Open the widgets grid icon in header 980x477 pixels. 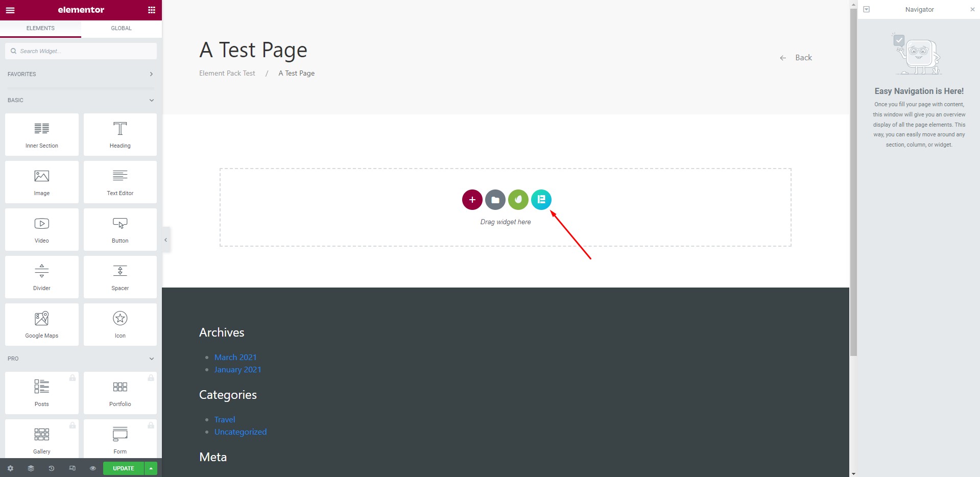click(x=151, y=10)
